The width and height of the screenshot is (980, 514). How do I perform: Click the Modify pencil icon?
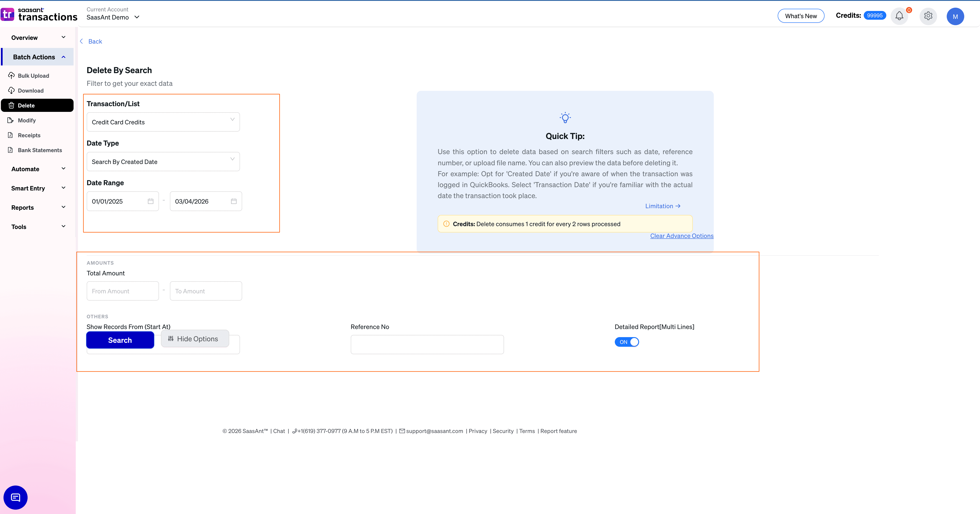[11, 120]
